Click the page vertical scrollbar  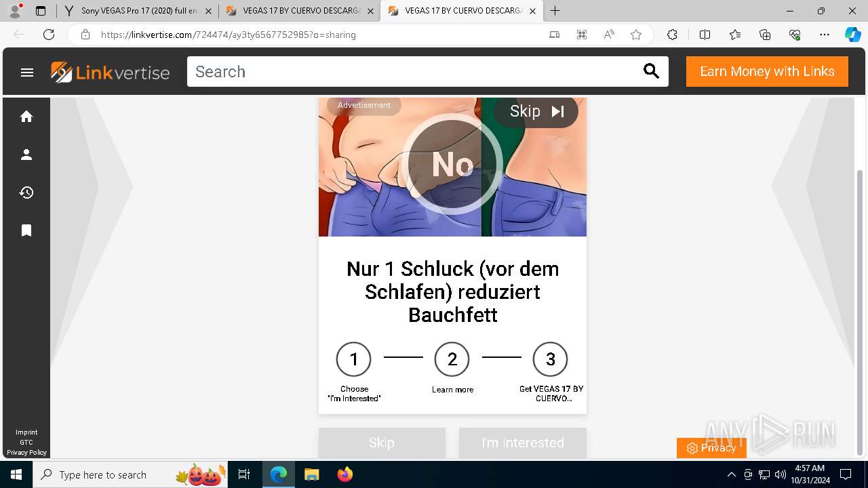tap(861, 312)
